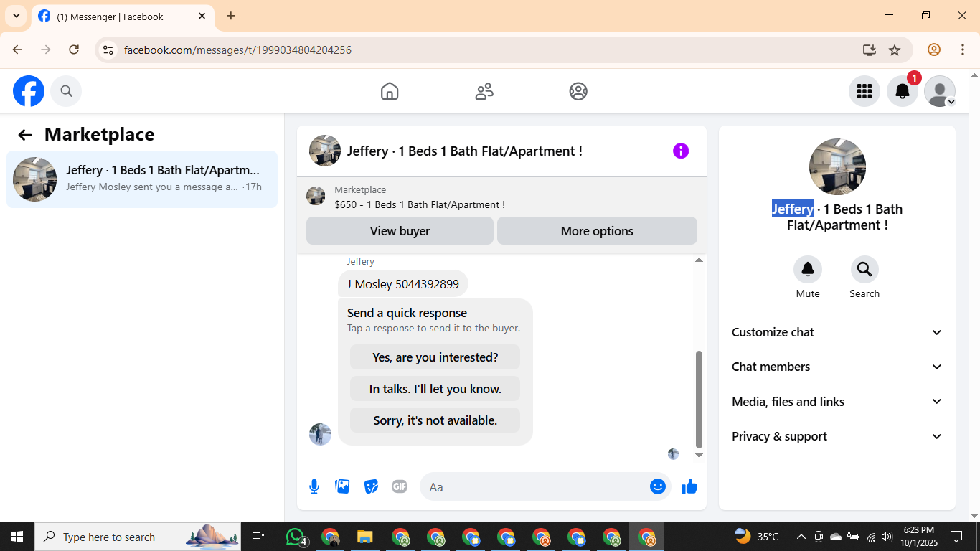The height and width of the screenshot is (551, 980).
Task: Open the Marketplace listing $650 banner
Action: (501, 197)
